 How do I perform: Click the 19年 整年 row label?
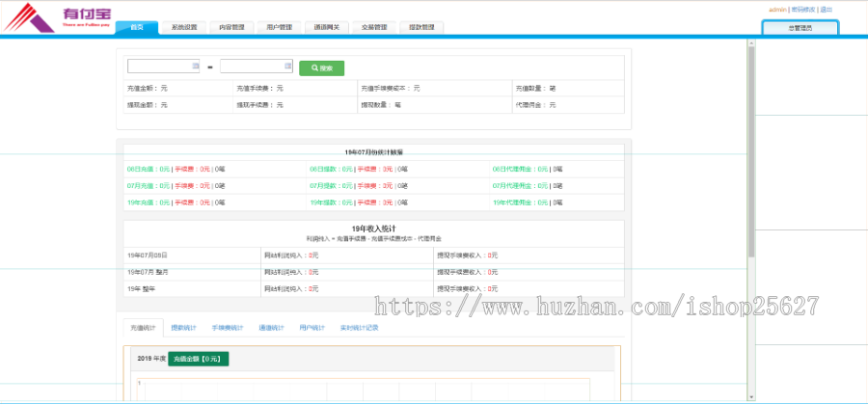click(x=139, y=288)
